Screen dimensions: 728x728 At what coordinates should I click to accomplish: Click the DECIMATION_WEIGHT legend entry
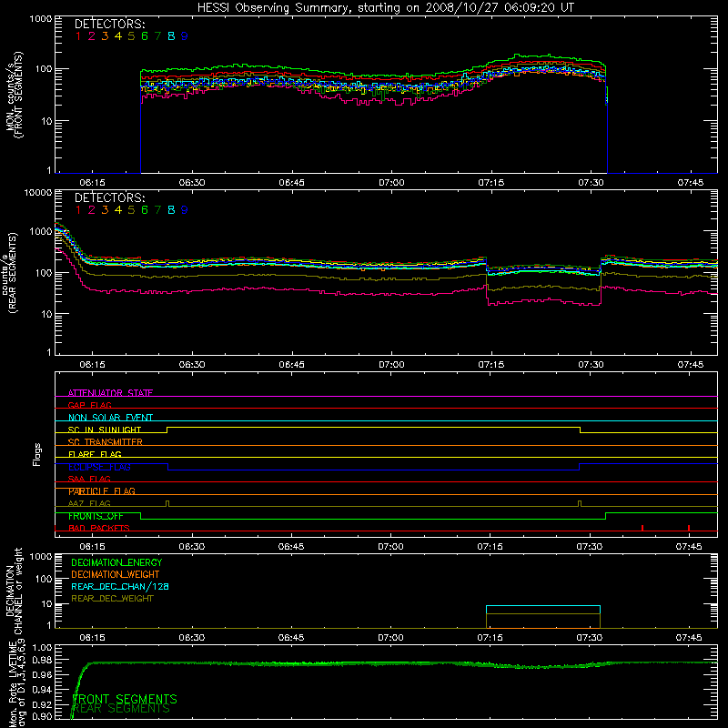pos(116,574)
